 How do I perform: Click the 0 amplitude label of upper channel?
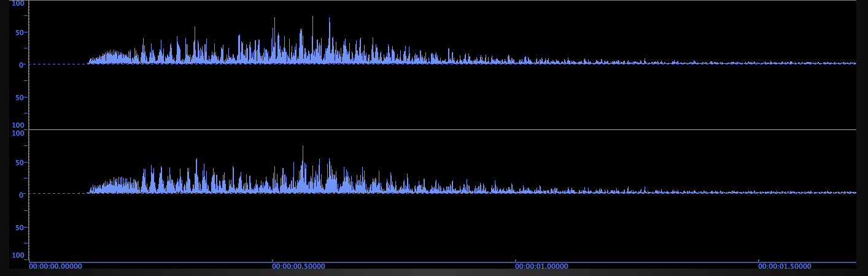[21, 65]
